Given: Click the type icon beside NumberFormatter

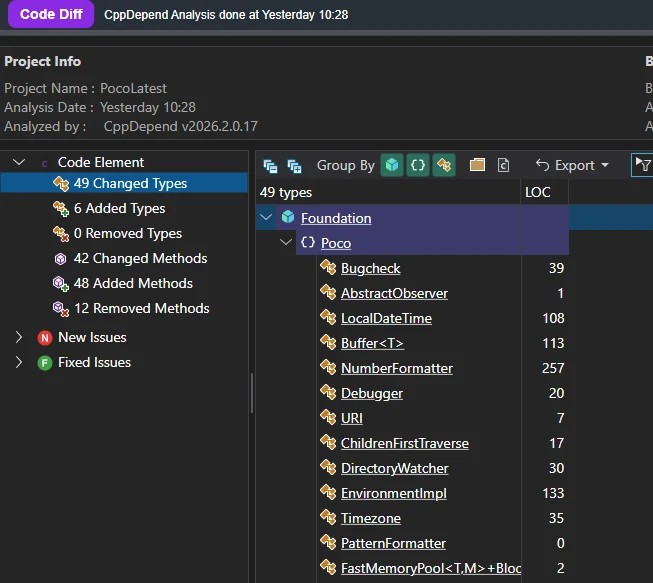Looking at the screenshot, I should pos(328,367).
